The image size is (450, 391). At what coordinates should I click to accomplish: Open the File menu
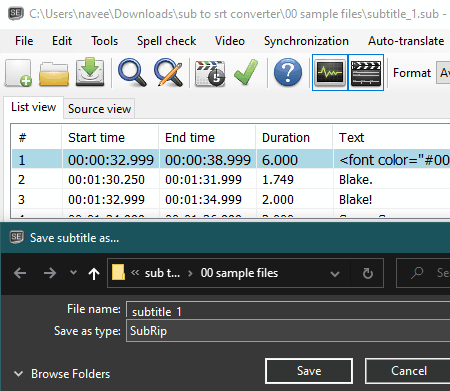[x=24, y=41]
